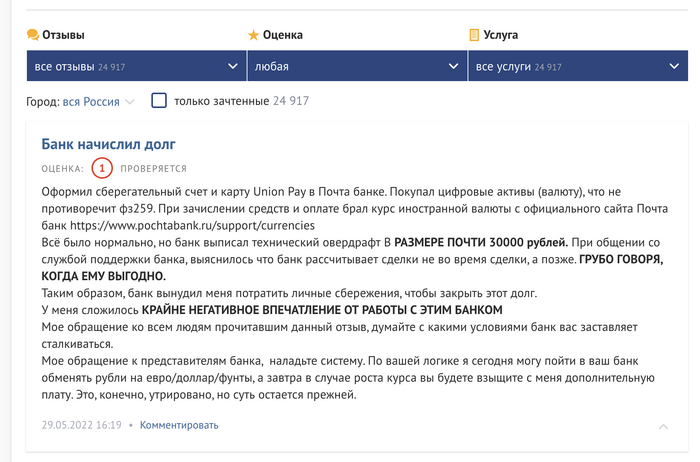Select the вся Россия city link
700x462 pixels.
pos(91,102)
